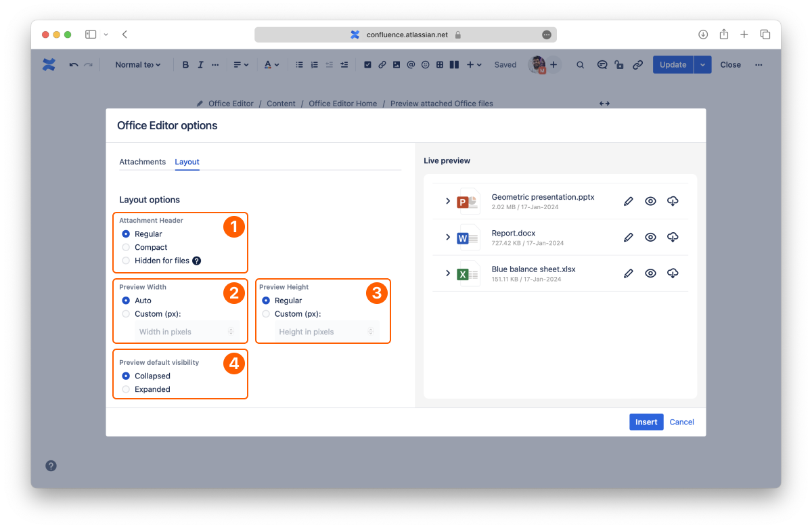Image resolution: width=812 pixels, height=528 pixels.
Task: Open the Safari downloads icon
Action: (x=703, y=35)
